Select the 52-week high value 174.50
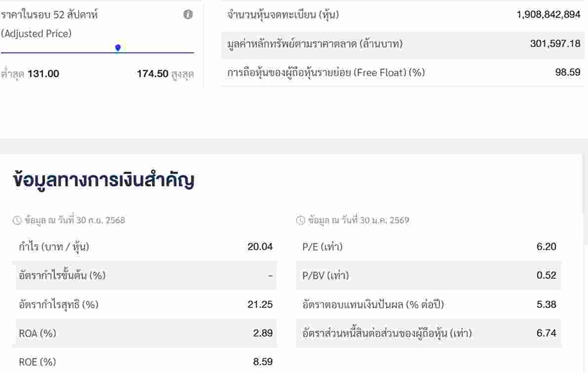This screenshot has height=373, width=588. click(153, 74)
